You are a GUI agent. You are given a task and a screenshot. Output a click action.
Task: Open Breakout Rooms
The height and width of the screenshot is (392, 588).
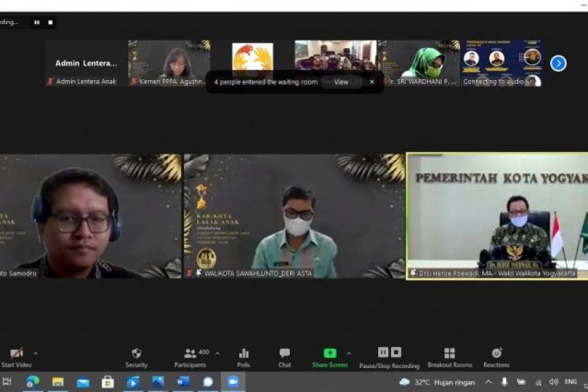pos(449,357)
